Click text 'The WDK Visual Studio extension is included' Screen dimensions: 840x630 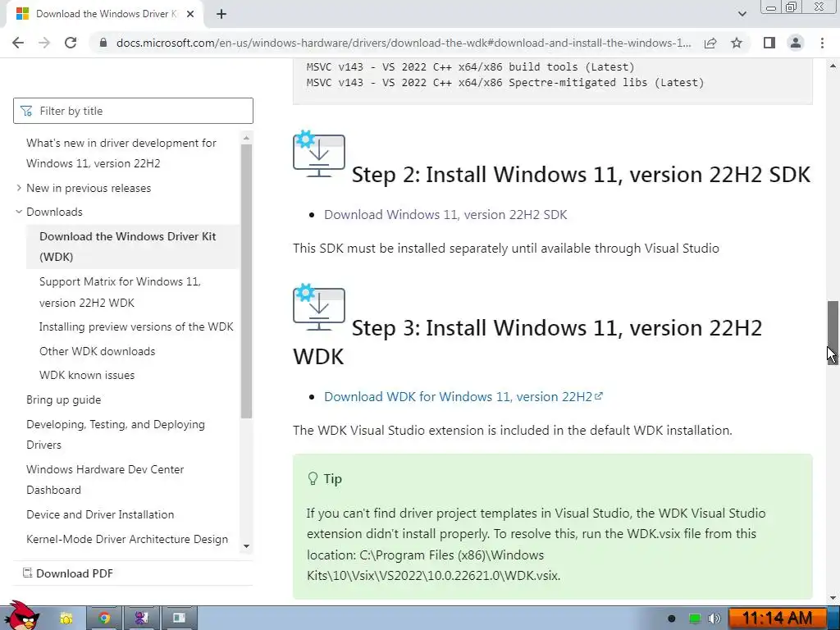point(512,430)
